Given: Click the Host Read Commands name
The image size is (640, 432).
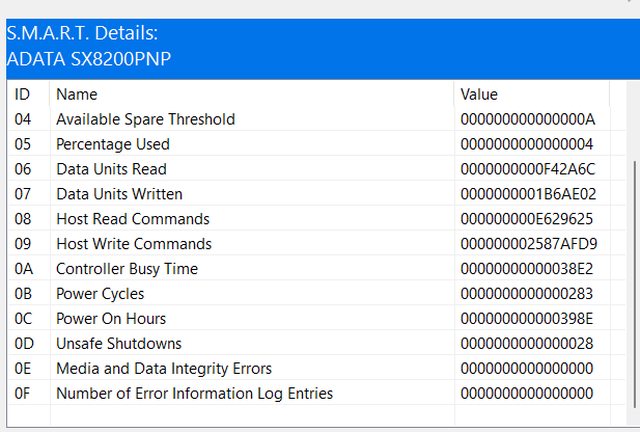Looking at the screenshot, I should pyautogui.click(x=133, y=219).
